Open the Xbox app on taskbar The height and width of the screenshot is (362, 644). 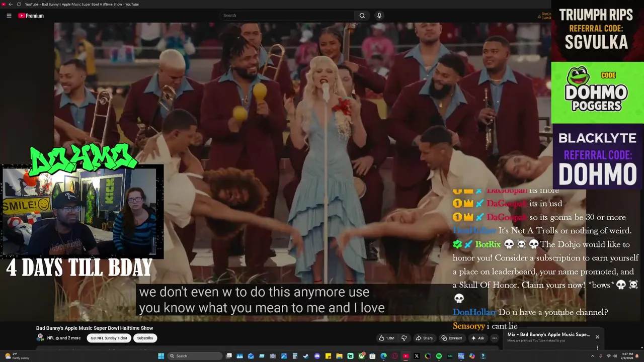coord(362,356)
